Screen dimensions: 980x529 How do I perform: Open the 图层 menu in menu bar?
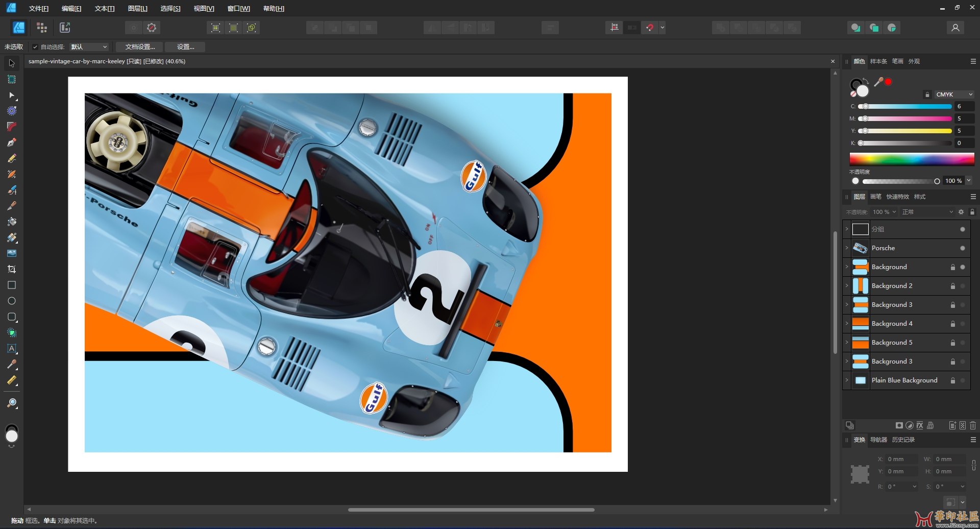pyautogui.click(x=137, y=9)
